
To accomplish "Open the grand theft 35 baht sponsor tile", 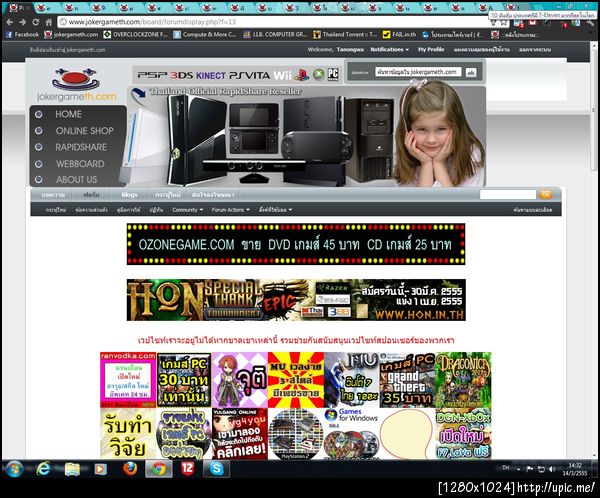I will [408, 380].
